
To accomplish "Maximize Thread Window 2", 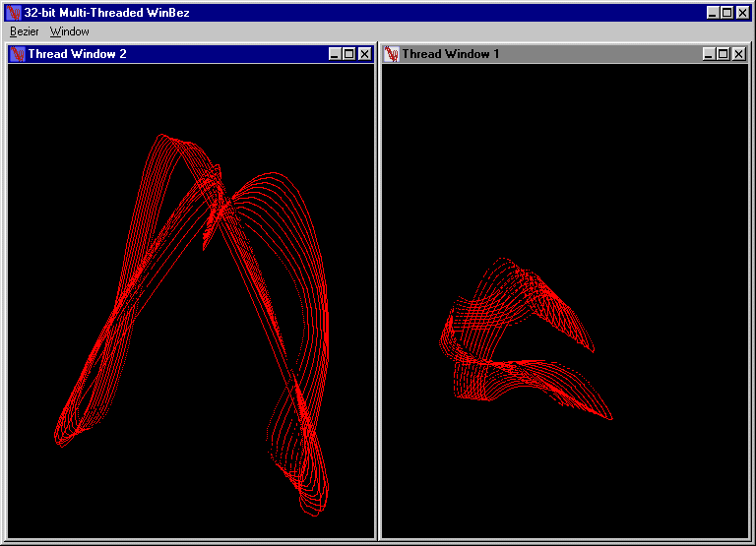I will pyautogui.click(x=349, y=54).
